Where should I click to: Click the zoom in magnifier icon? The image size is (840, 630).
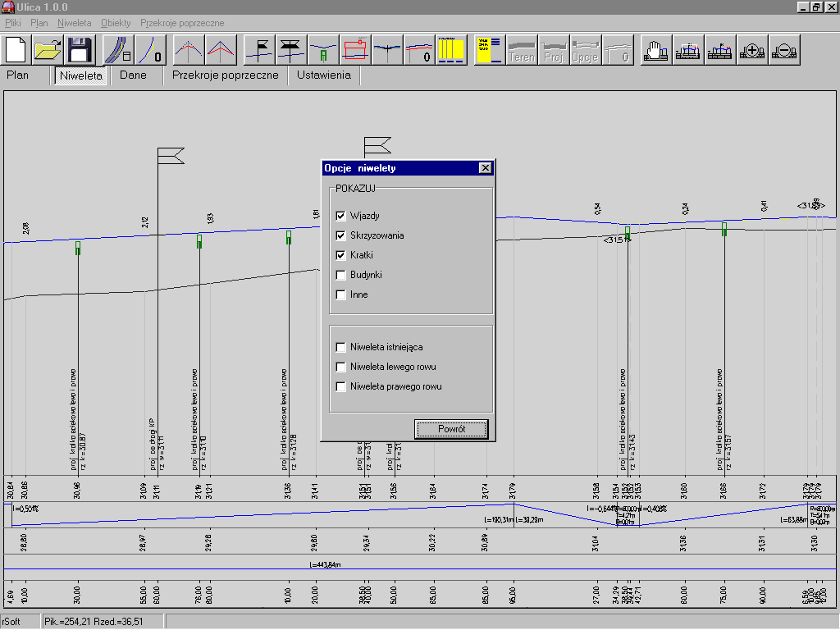(752, 50)
